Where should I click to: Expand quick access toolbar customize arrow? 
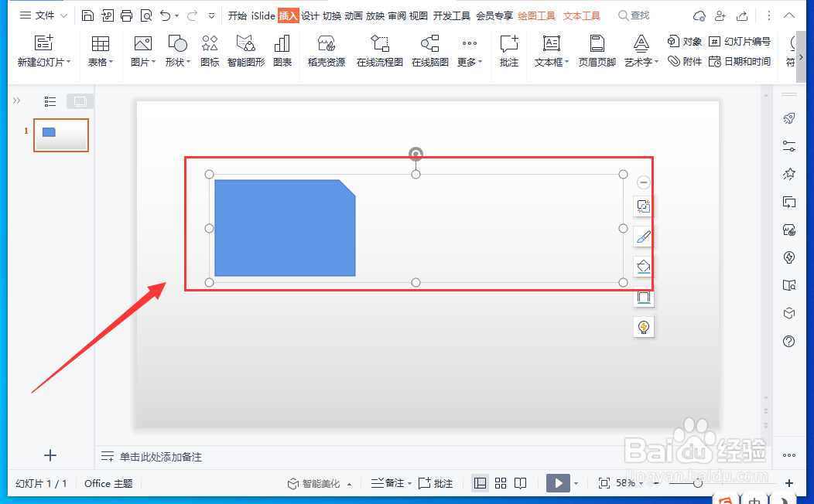(x=211, y=16)
